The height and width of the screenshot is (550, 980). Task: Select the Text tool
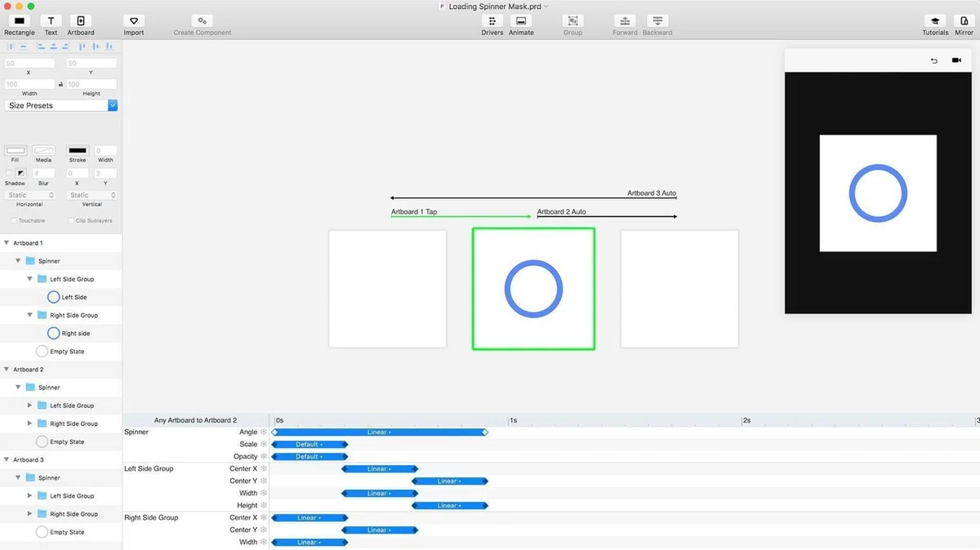(x=51, y=20)
